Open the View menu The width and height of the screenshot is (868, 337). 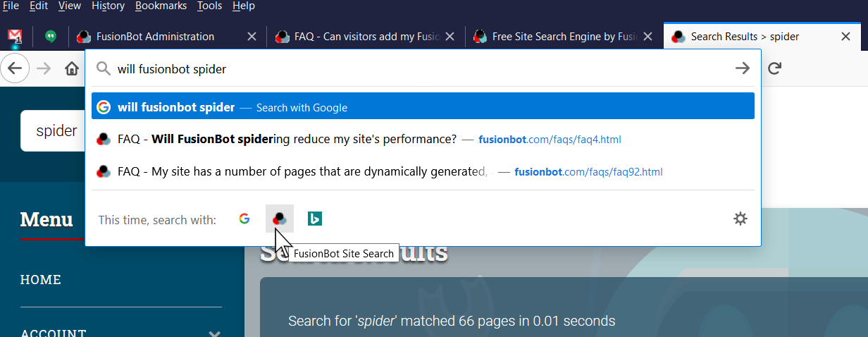point(70,6)
